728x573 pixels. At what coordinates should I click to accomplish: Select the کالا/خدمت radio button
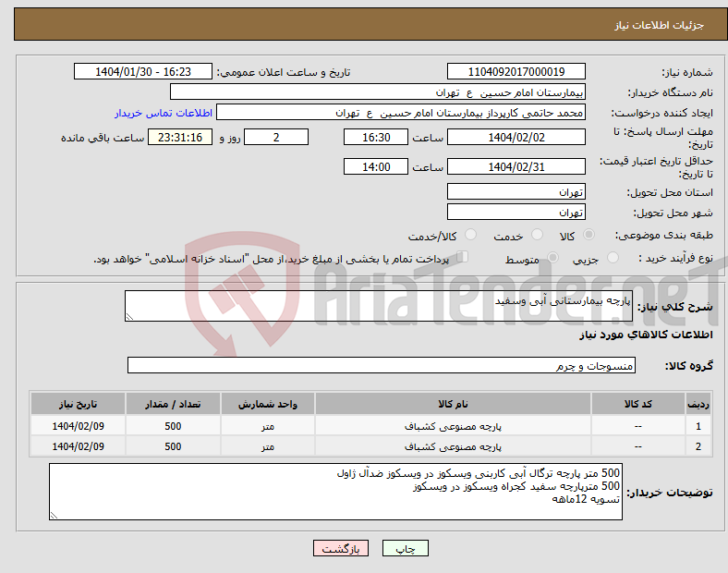pos(471,235)
